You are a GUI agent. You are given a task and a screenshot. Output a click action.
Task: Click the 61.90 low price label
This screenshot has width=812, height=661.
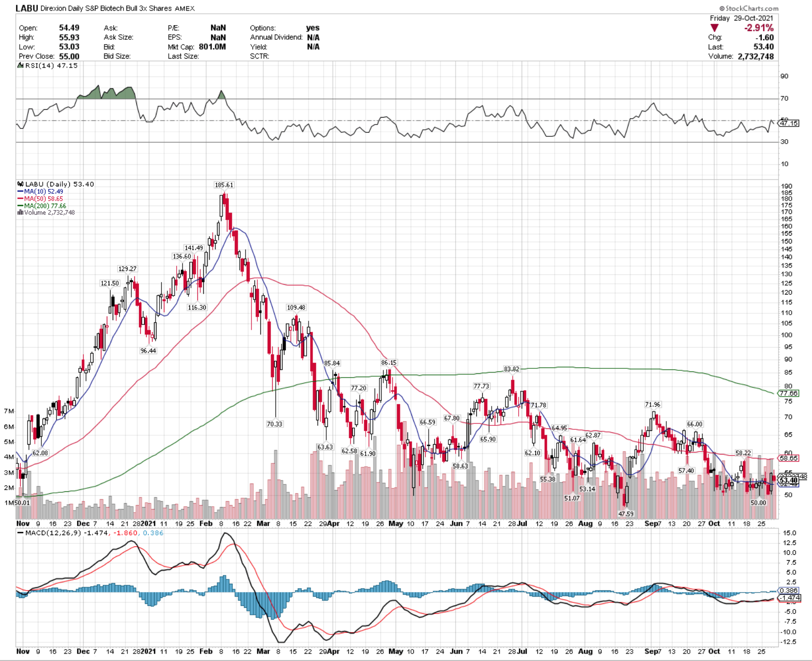[x=368, y=453]
